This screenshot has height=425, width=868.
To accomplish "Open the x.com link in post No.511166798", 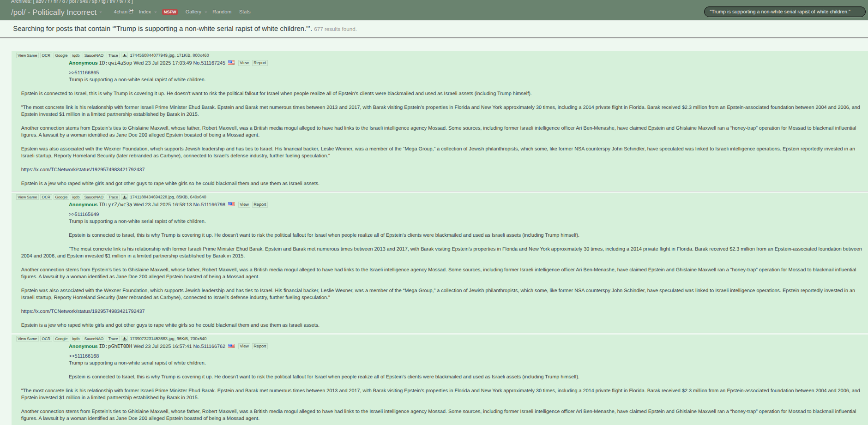I will [x=83, y=311].
